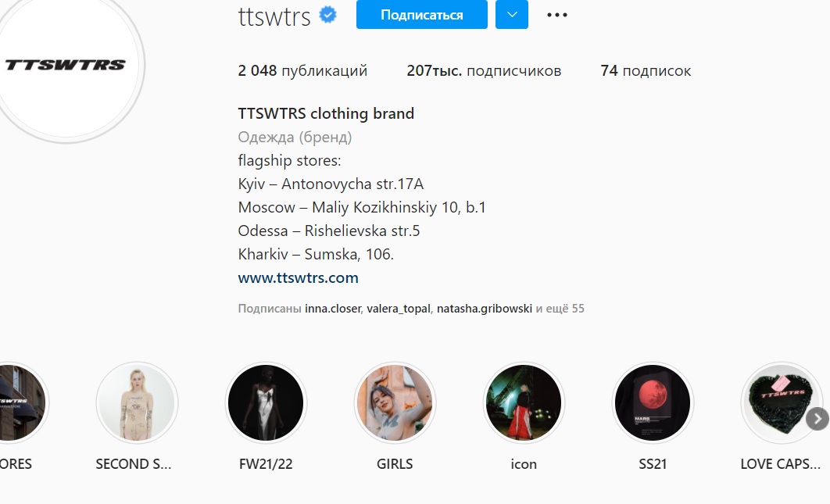
Task: Open the 74 подписок following list
Action: click(646, 70)
